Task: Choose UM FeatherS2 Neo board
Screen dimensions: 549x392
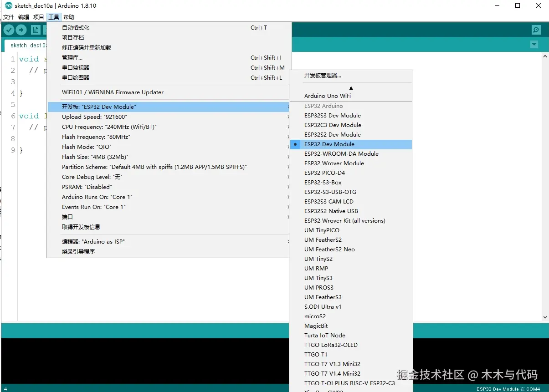Action: (351, 249)
